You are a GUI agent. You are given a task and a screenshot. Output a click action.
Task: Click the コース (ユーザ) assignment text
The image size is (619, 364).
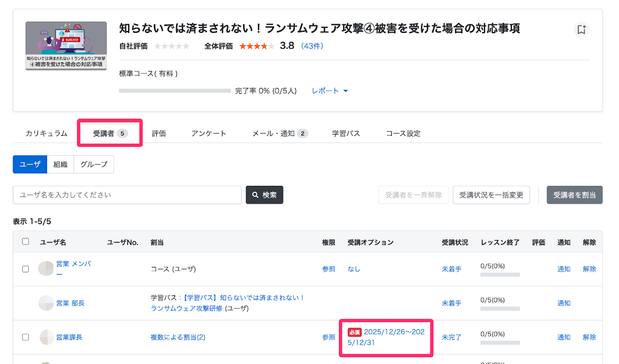coord(173,269)
